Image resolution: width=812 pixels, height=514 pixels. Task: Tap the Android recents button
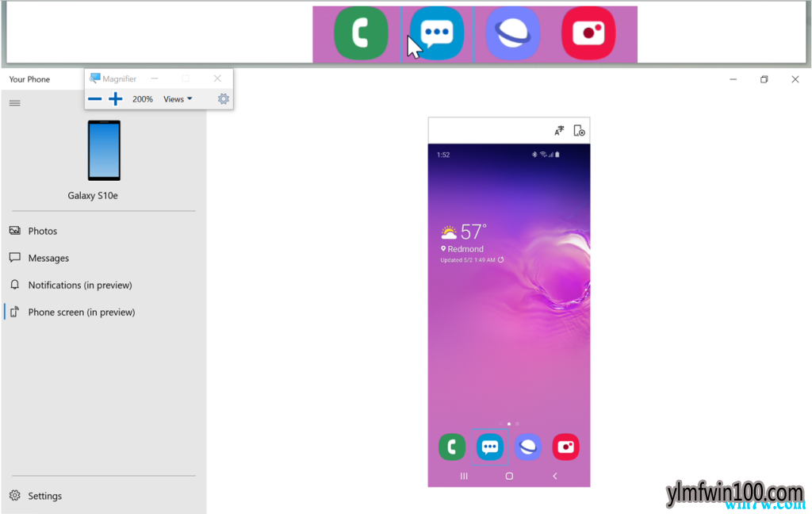click(464, 476)
